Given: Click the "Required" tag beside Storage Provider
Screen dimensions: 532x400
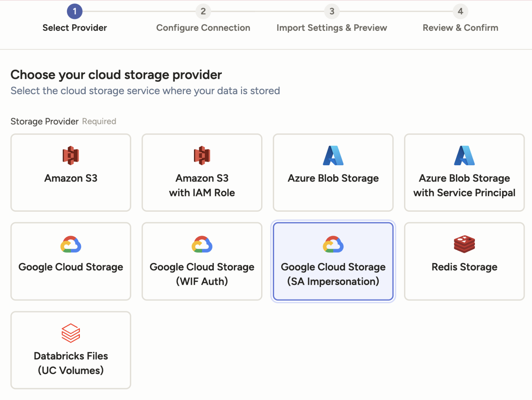Looking at the screenshot, I should pyautogui.click(x=99, y=121).
